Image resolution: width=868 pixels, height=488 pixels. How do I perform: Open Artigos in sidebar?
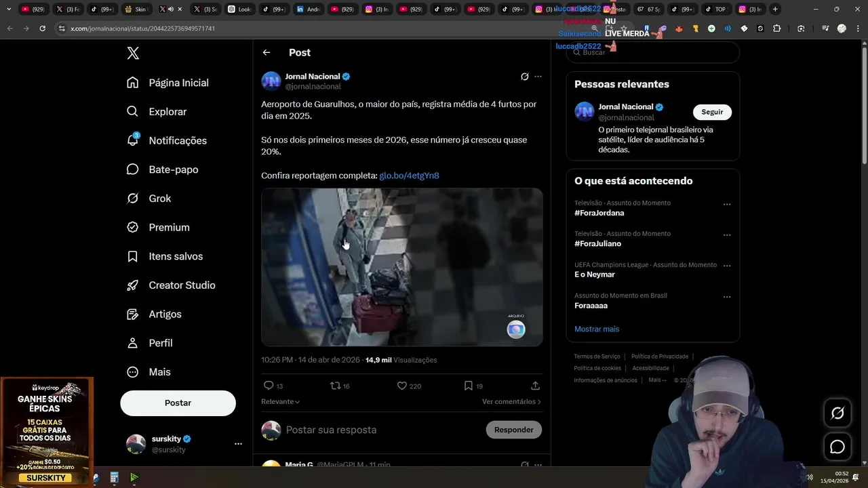pyautogui.click(x=154, y=314)
